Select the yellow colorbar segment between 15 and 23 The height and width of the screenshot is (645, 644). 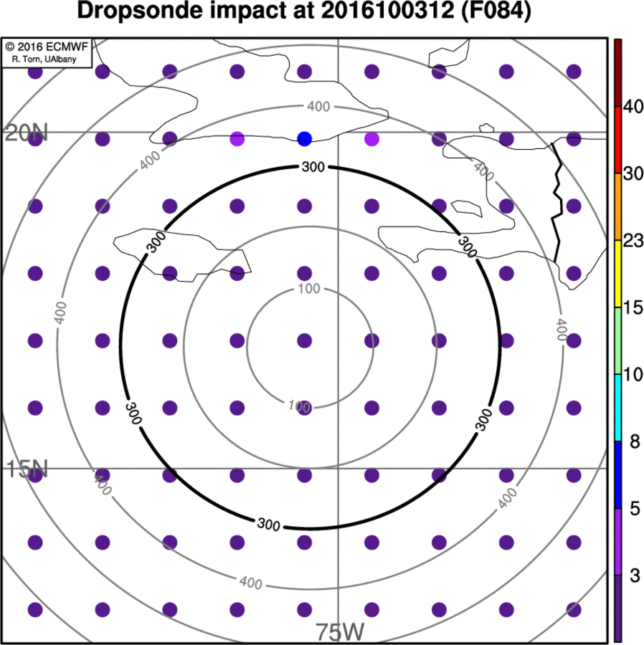tap(617, 274)
